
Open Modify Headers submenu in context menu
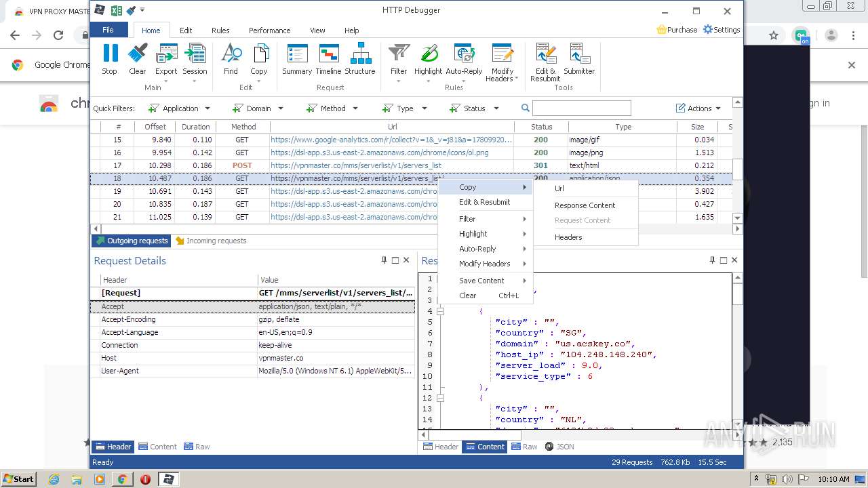coord(486,264)
